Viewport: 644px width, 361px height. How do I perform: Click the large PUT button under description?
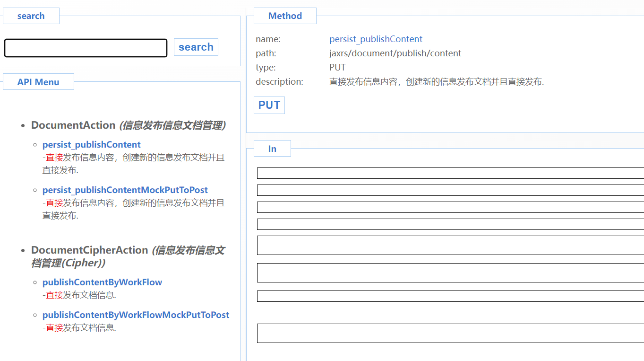269,105
